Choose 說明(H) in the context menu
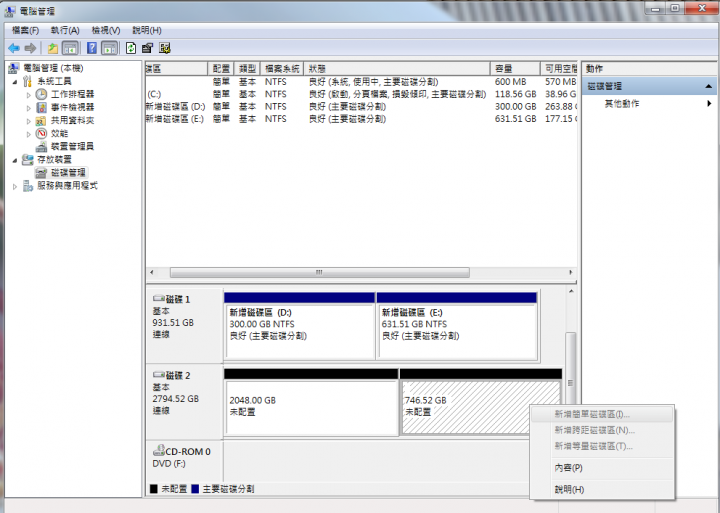Screen dimensions: 720x513 (x=602, y=490)
